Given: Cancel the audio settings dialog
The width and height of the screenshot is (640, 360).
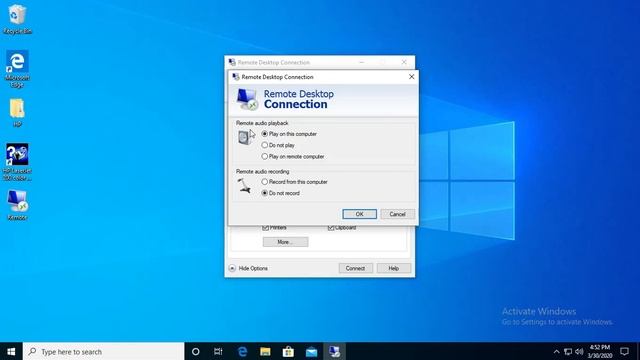Looking at the screenshot, I should (x=397, y=214).
